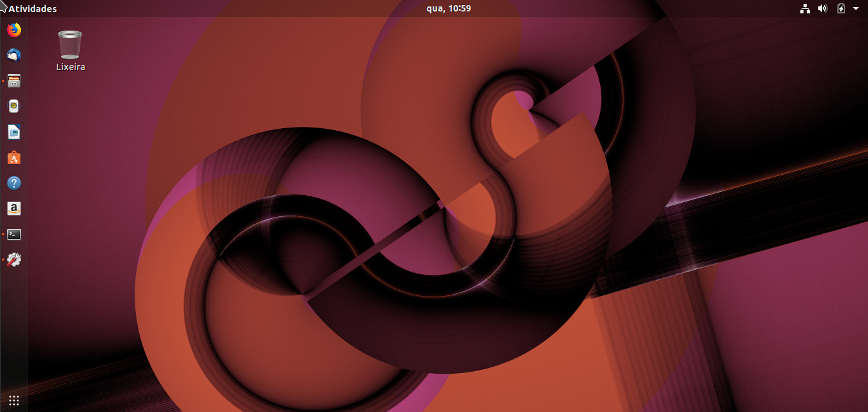Launch the Ubuntu Software store

click(x=13, y=157)
